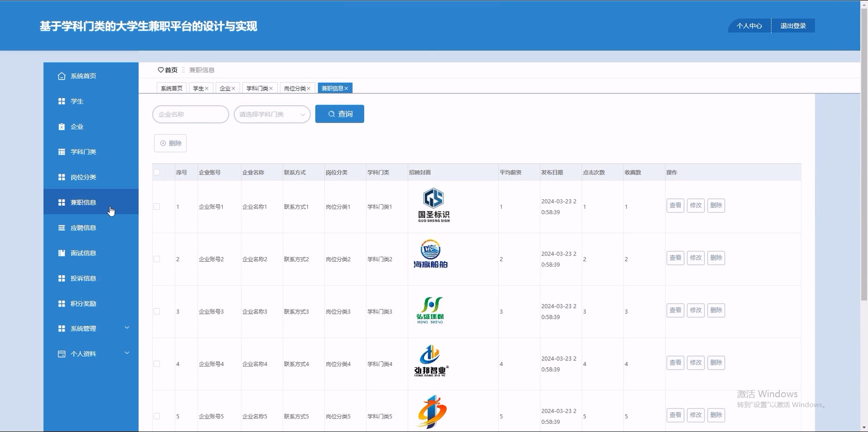Click the clipboard icon beside 企业

point(62,127)
